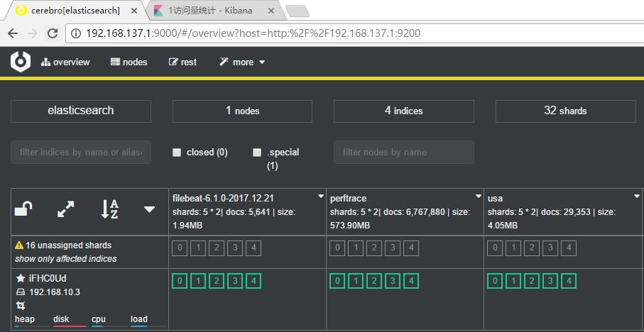644x332 pixels.
Task: Click the perftrace index name
Action: [348, 198]
